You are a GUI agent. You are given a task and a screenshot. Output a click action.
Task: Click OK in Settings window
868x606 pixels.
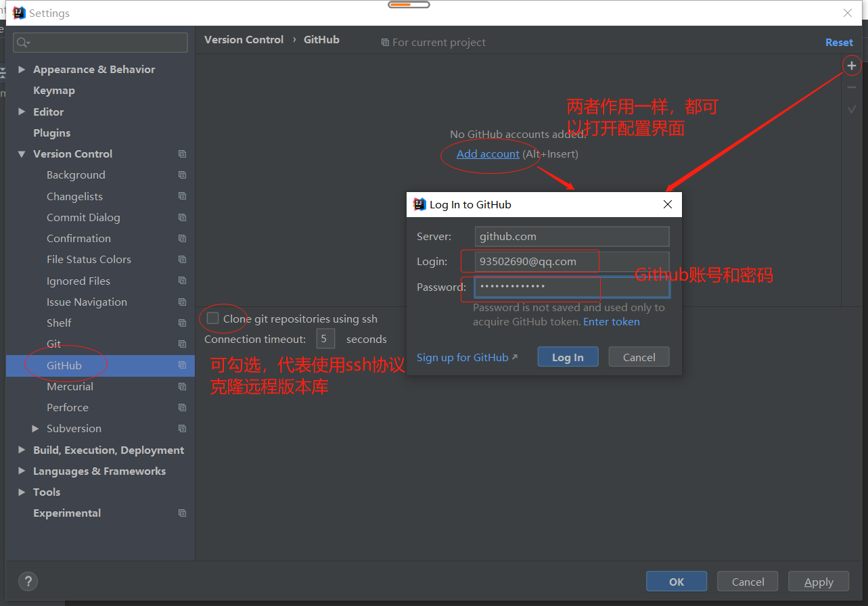[x=677, y=582]
